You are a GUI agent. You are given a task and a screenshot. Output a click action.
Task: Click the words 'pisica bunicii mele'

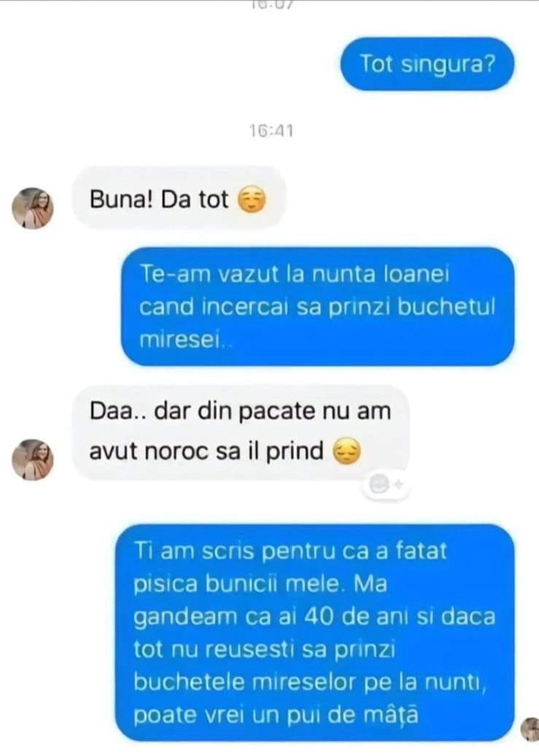(236, 584)
